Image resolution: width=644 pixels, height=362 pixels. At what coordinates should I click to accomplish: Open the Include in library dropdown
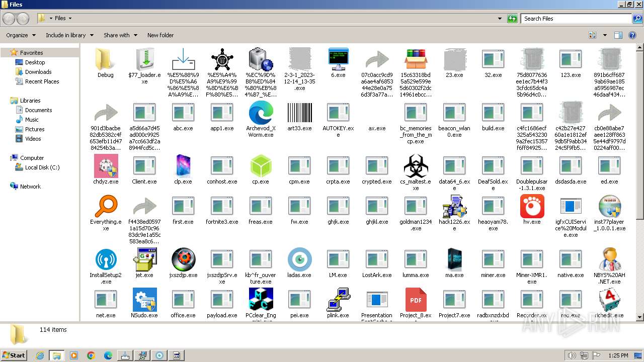click(x=69, y=35)
